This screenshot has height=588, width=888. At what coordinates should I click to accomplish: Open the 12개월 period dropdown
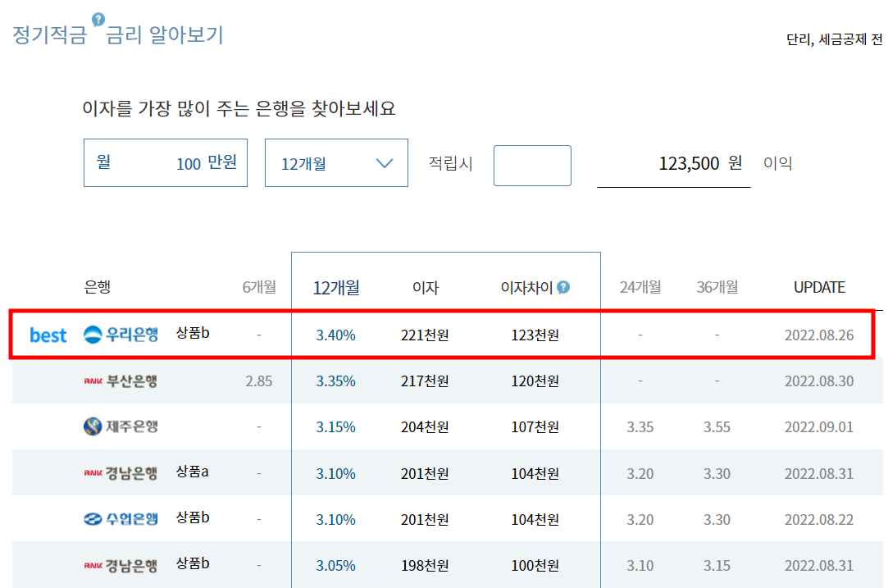[x=336, y=163]
